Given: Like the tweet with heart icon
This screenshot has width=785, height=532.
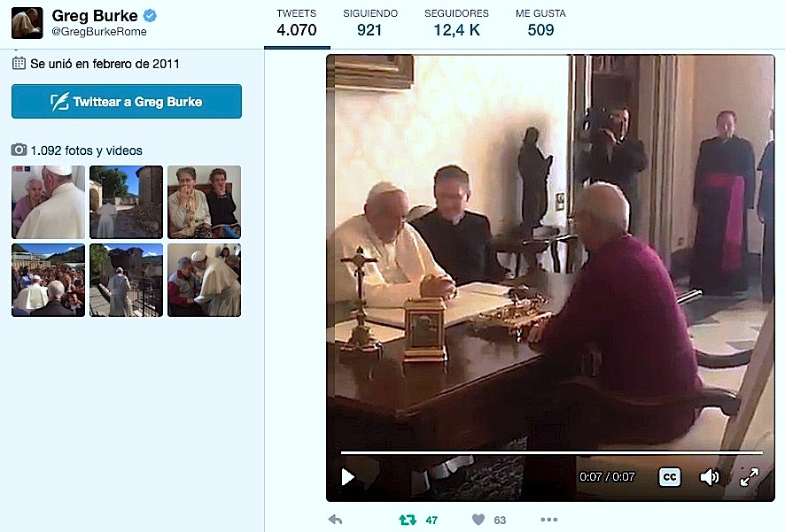Looking at the screenshot, I should pyautogui.click(x=478, y=520).
